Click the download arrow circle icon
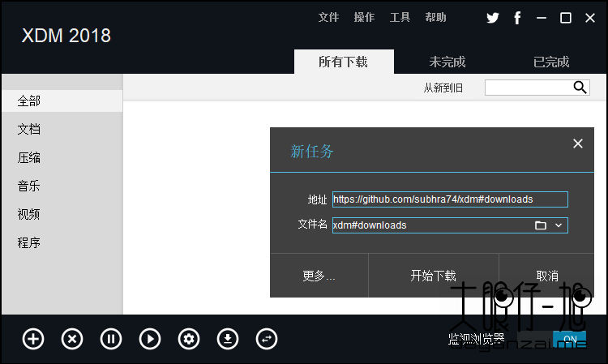The width and height of the screenshot is (608, 364). click(228, 339)
